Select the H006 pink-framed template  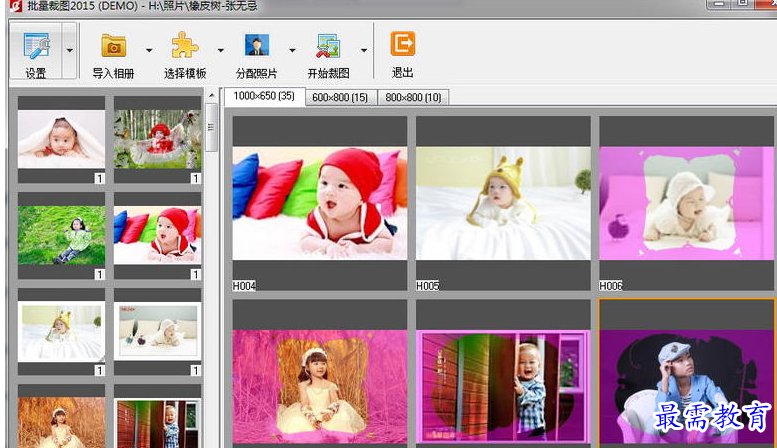pos(686,203)
